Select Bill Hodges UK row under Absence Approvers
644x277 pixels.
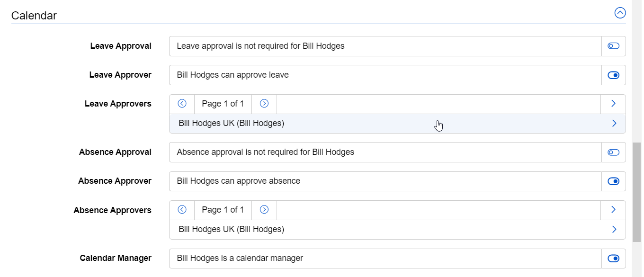397,230
